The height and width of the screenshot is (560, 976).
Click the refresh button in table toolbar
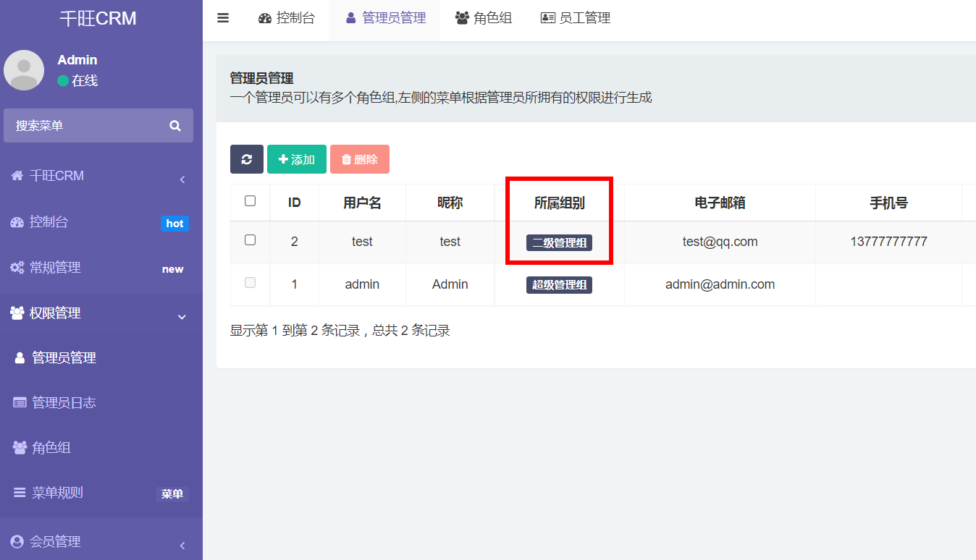click(x=247, y=159)
